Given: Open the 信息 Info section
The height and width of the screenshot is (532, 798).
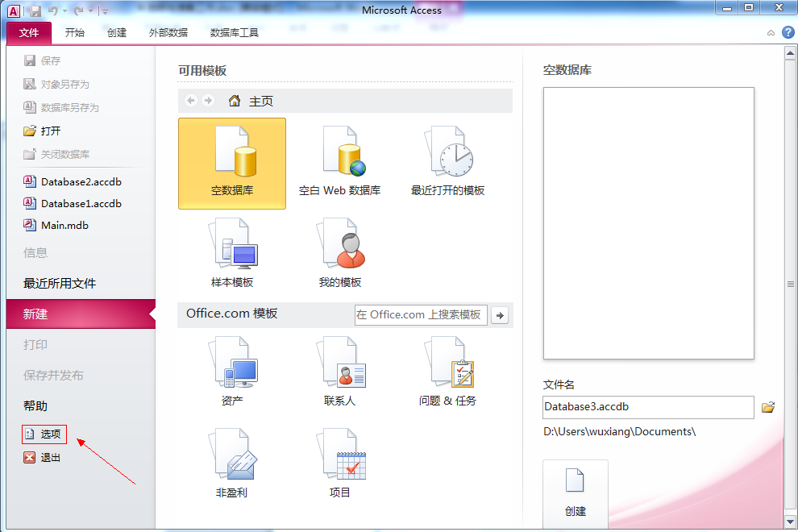Looking at the screenshot, I should coord(35,253).
